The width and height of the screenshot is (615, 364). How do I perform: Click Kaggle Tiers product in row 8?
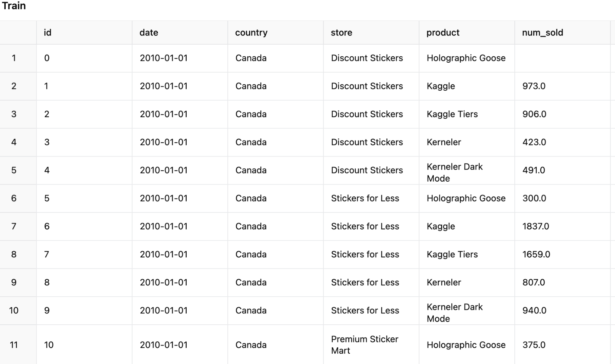pyautogui.click(x=452, y=254)
